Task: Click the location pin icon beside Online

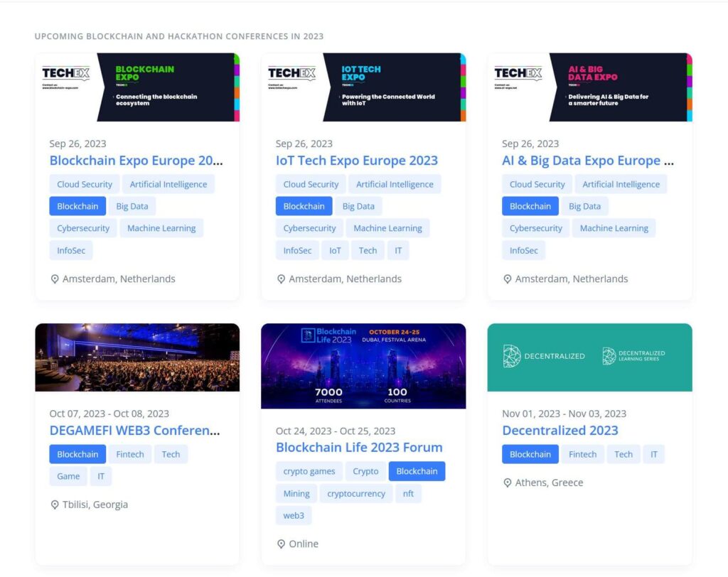Action: pyautogui.click(x=281, y=544)
